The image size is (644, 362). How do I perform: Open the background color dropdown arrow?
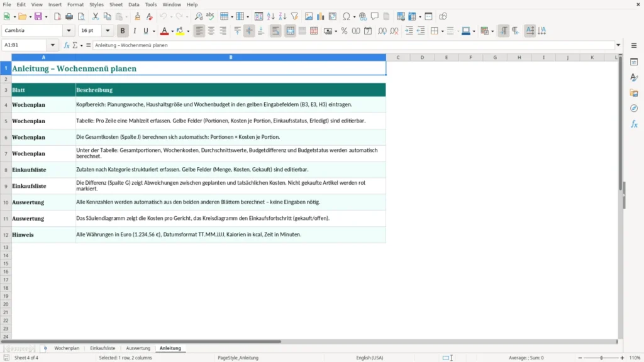click(188, 31)
